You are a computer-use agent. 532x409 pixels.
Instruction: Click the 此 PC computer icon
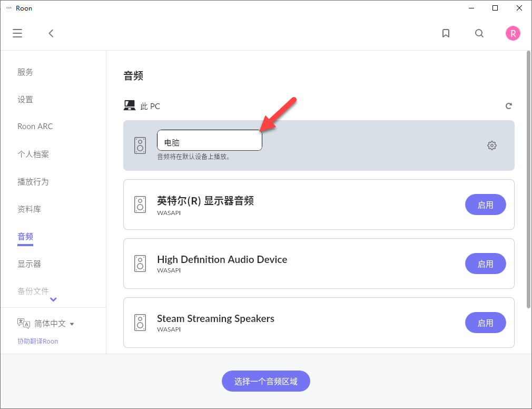(x=129, y=105)
